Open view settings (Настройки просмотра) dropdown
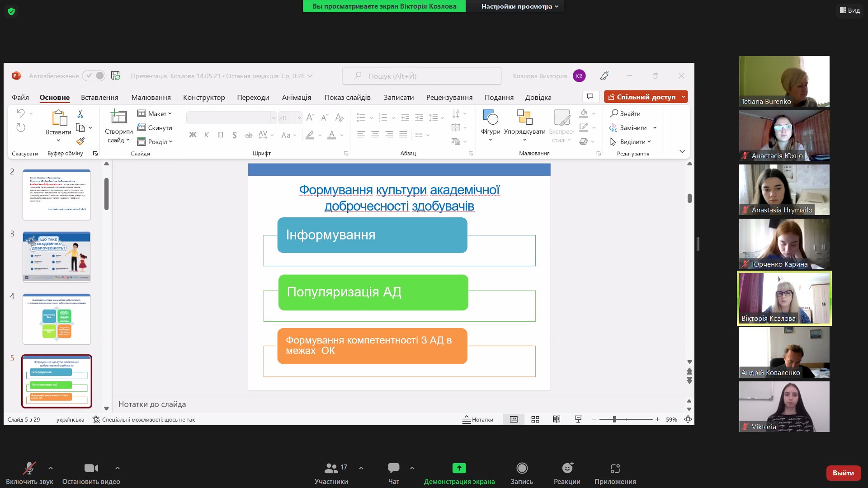 click(519, 6)
